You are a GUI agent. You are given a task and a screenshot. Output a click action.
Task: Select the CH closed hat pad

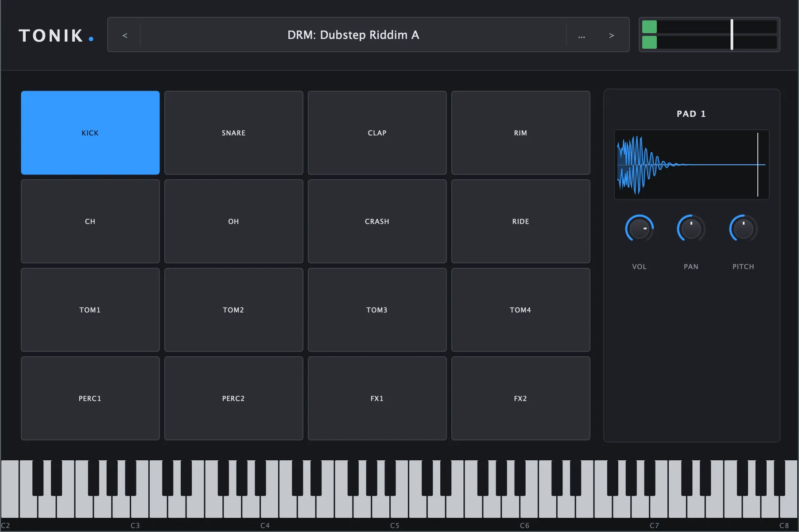click(90, 221)
